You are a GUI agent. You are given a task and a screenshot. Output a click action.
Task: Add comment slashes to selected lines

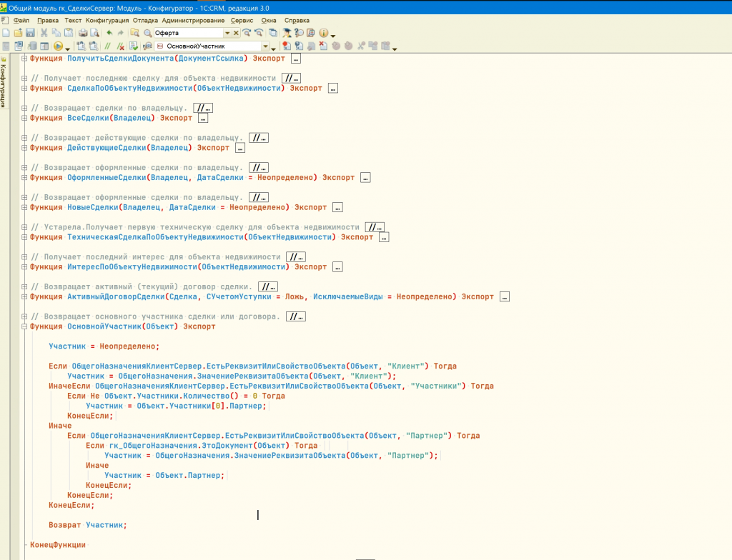click(109, 46)
